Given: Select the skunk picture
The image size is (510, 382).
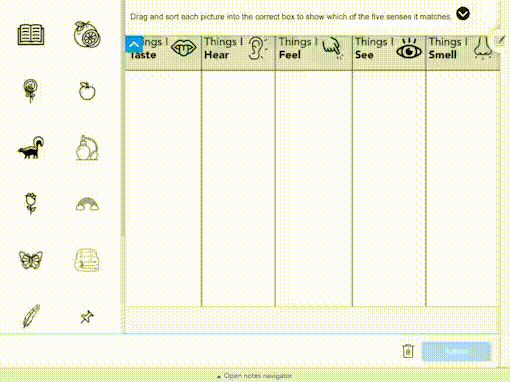Looking at the screenshot, I should [x=31, y=147].
